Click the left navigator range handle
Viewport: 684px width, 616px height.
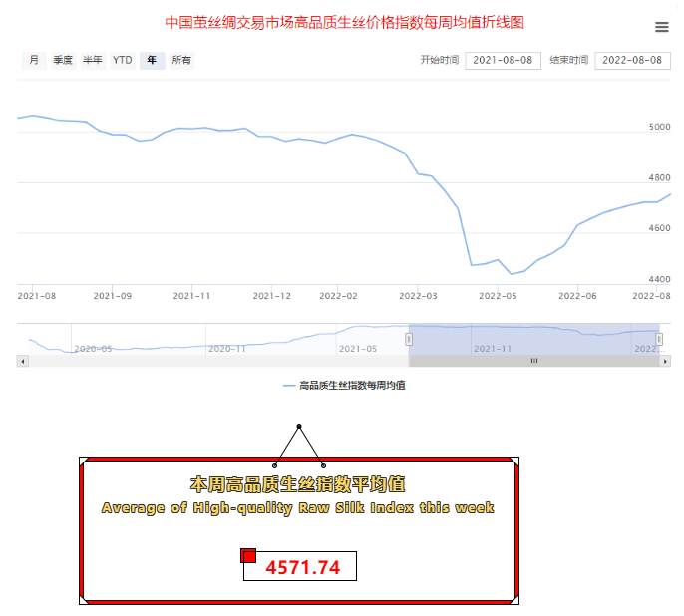click(409, 339)
